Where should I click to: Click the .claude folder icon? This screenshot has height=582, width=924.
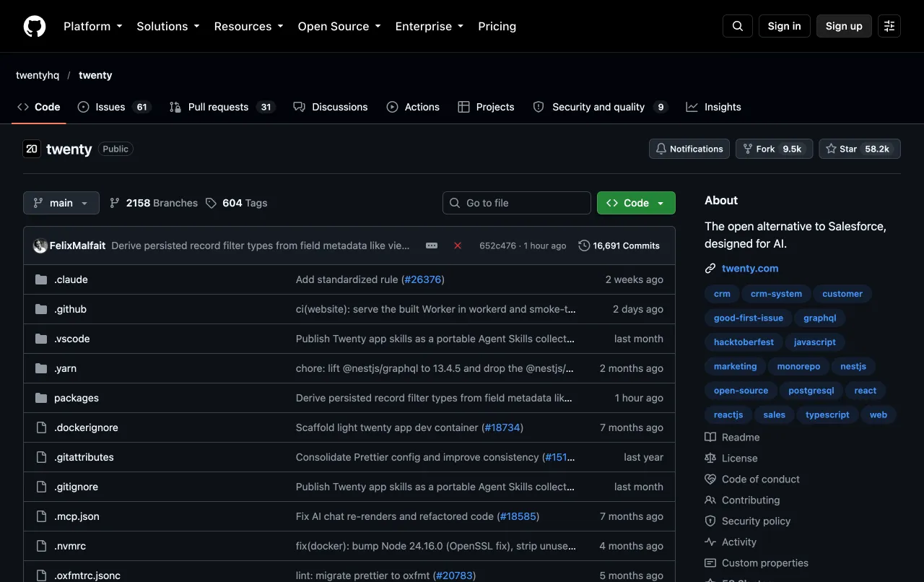(41, 279)
